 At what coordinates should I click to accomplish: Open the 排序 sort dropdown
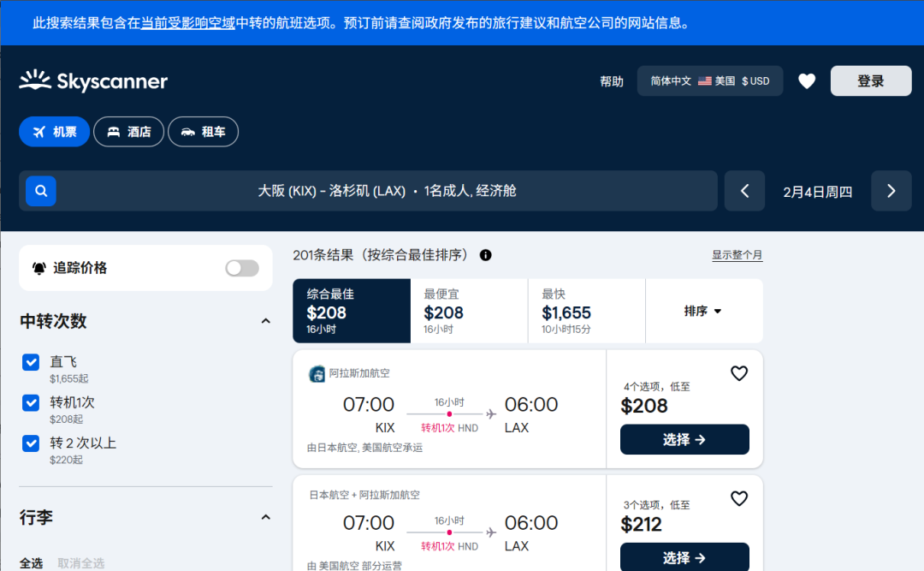703,311
